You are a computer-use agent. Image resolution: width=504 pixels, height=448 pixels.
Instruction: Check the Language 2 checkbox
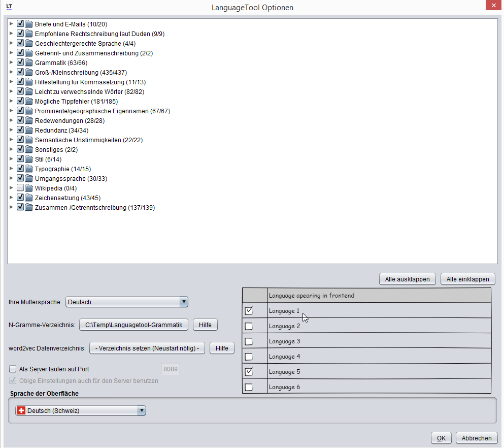[249, 326]
